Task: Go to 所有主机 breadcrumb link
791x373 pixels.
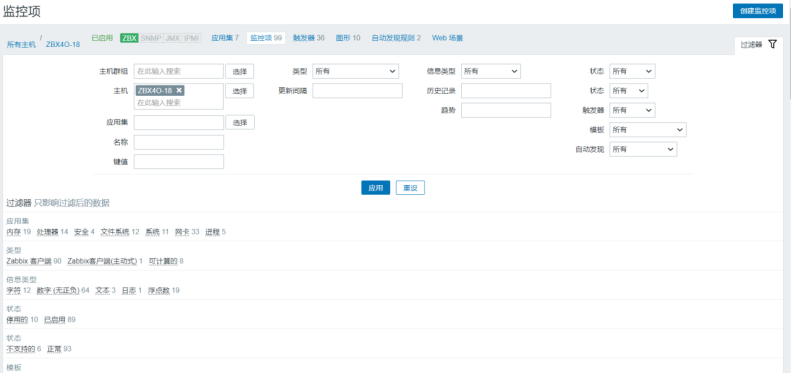Action: (21, 44)
